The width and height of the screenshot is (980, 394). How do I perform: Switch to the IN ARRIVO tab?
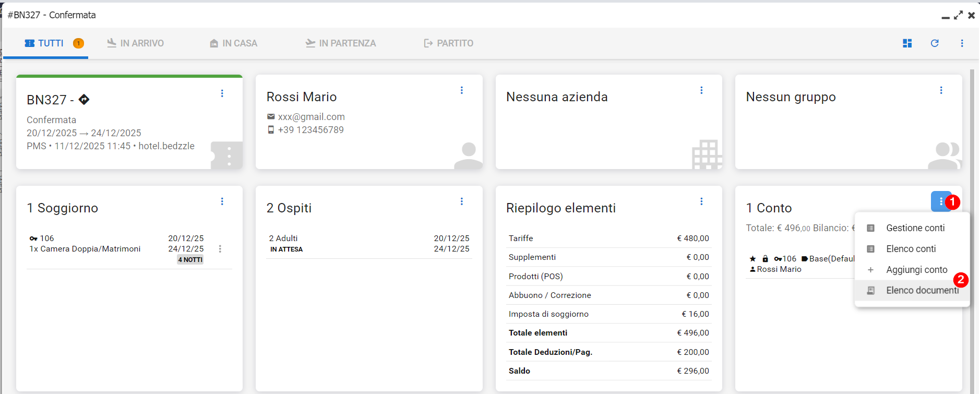(x=136, y=43)
